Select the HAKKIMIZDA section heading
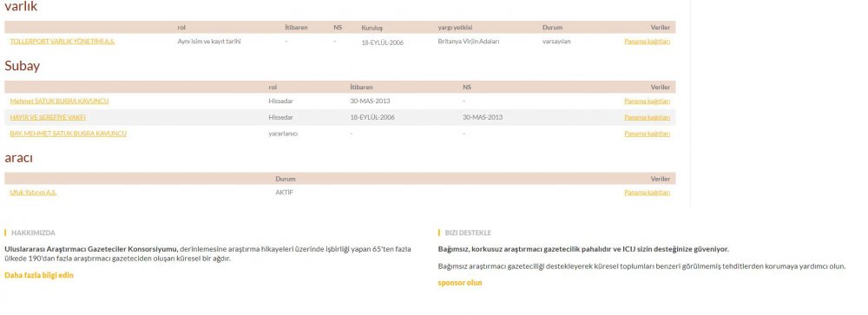The image size is (868, 315). (x=33, y=233)
